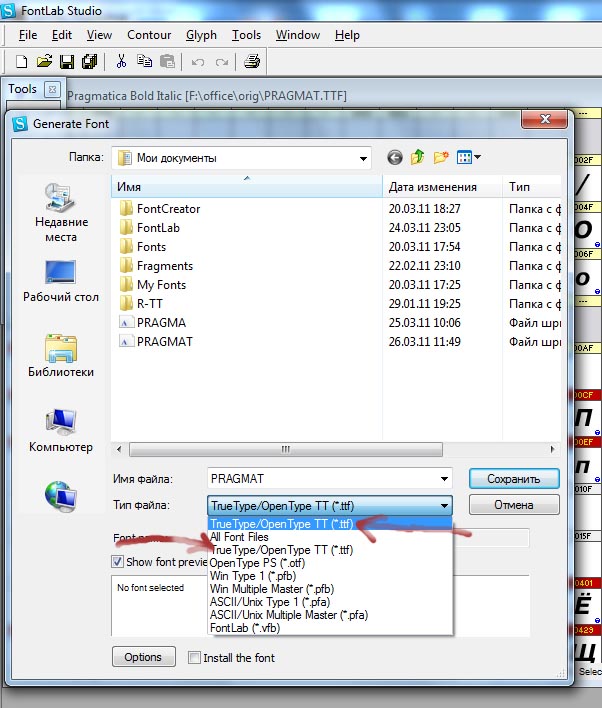Click the horizontal scrollbar thumb
602x708 pixels.
[x=286, y=449]
